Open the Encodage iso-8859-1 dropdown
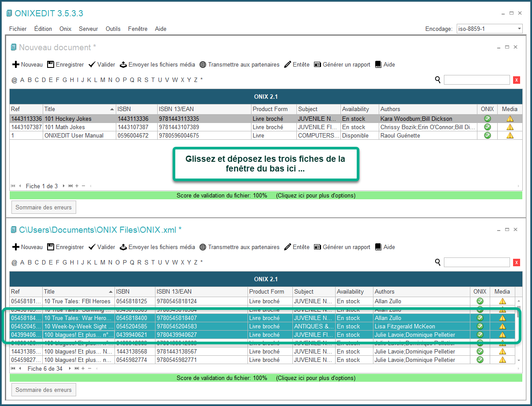The width and height of the screenshot is (532, 406). tap(490, 29)
